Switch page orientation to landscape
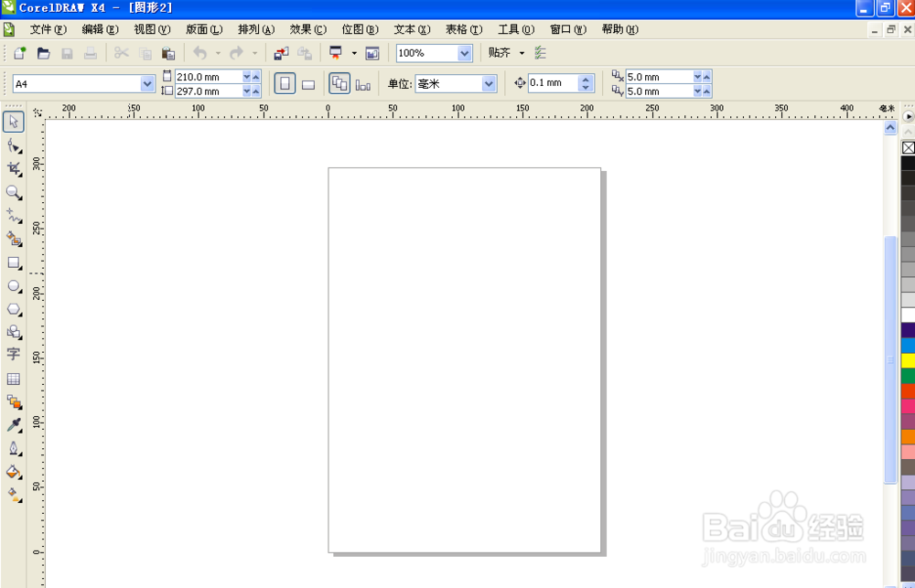This screenshot has height=588, width=915. [308, 83]
